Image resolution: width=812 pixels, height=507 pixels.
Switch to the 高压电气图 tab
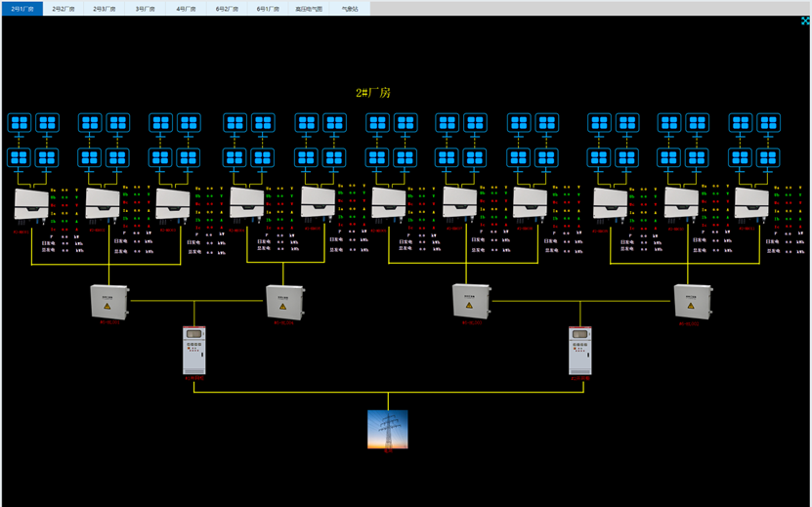tap(309, 8)
